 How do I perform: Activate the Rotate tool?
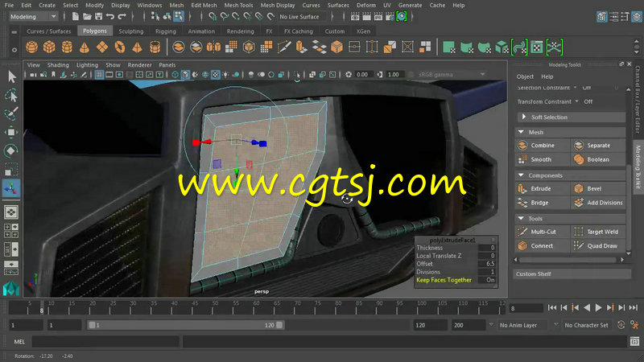[11, 150]
